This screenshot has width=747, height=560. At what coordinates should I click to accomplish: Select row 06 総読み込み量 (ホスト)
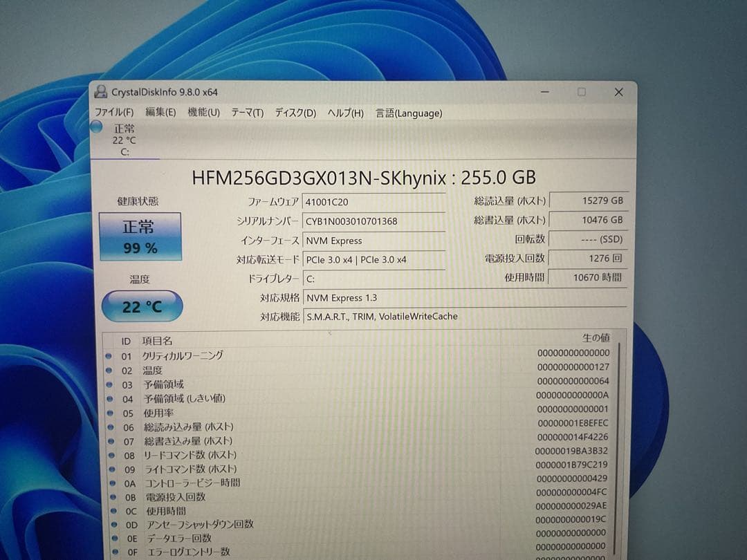[x=358, y=427]
